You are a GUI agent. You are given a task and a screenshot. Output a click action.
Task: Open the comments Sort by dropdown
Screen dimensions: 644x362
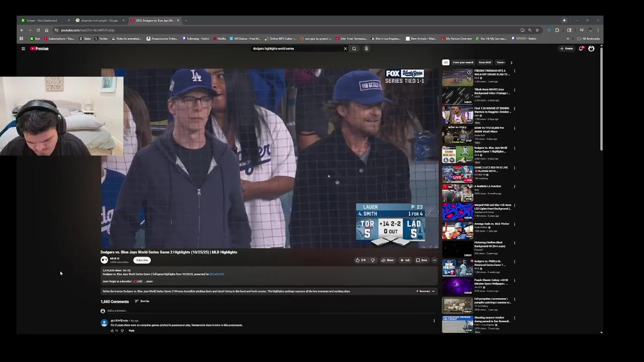(x=142, y=301)
